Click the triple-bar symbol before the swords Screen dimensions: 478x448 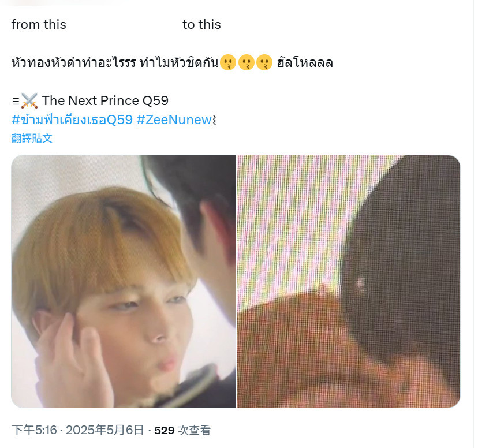click(x=16, y=101)
